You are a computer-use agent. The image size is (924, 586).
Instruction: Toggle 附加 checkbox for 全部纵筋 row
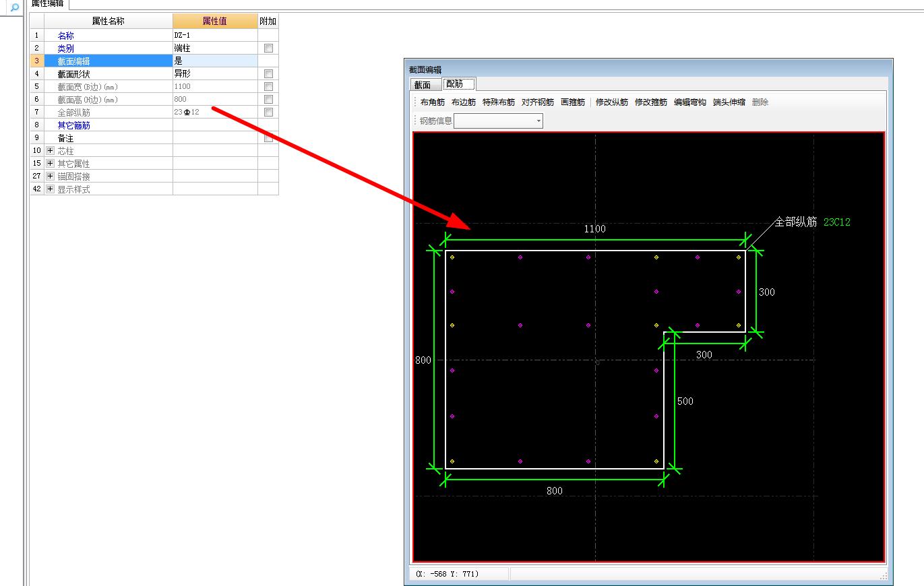click(x=268, y=112)
